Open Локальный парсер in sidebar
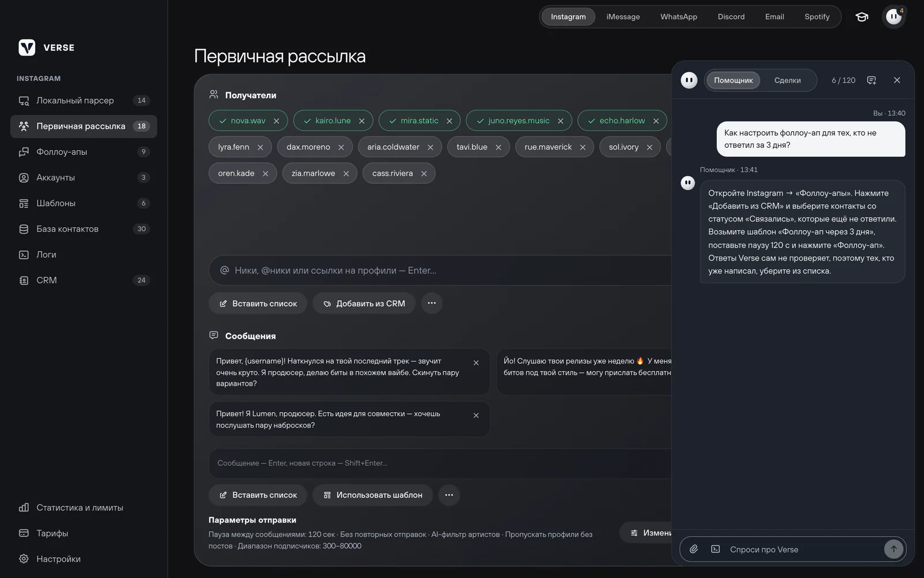 [x=84, y=101]
